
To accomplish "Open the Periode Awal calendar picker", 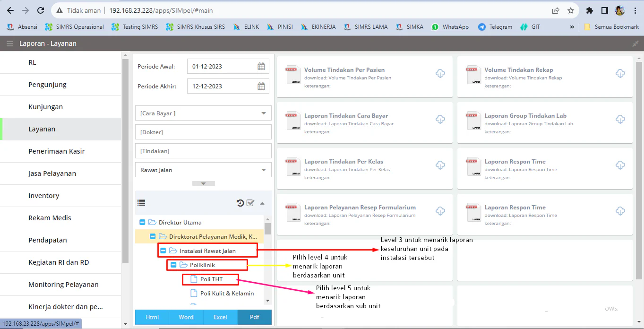I will [x=261, y=66].
